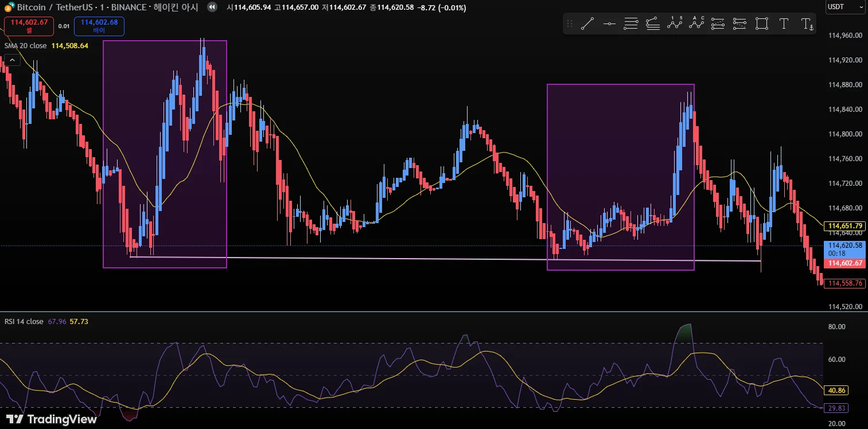Click the double-arrow rewind button beside the title

pyautogui.click(x=212, y=7)
